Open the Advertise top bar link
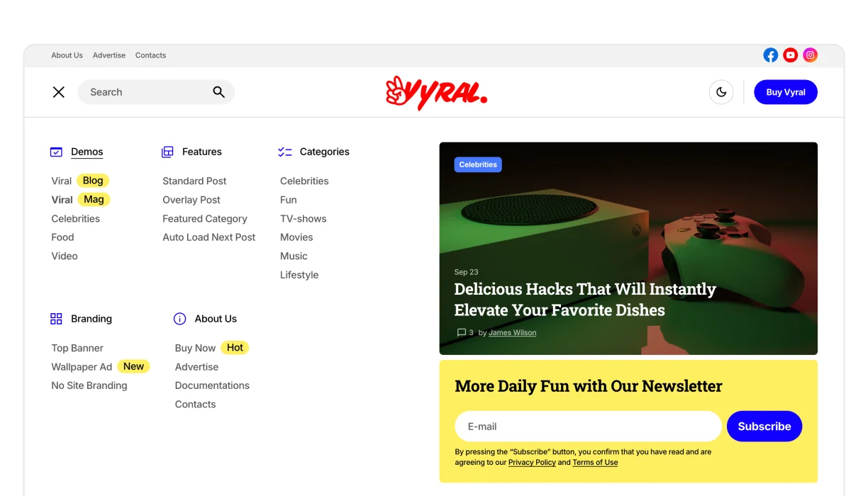This screenshot has width=868, height=496. pyautogui.click(x=109, y=55)
